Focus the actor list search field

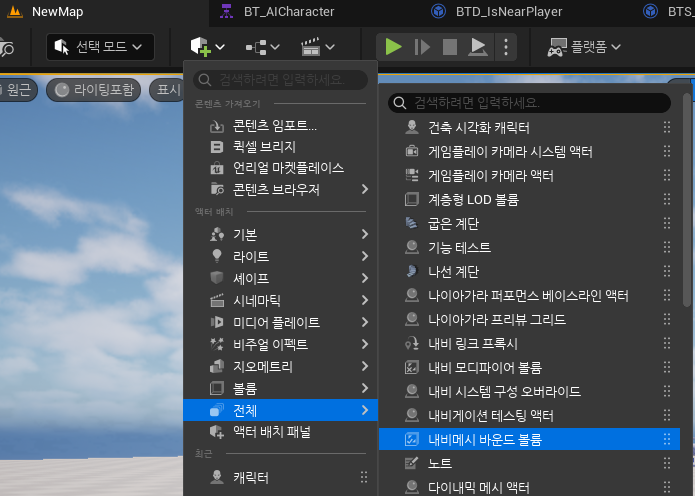click(x=529, y=103)
